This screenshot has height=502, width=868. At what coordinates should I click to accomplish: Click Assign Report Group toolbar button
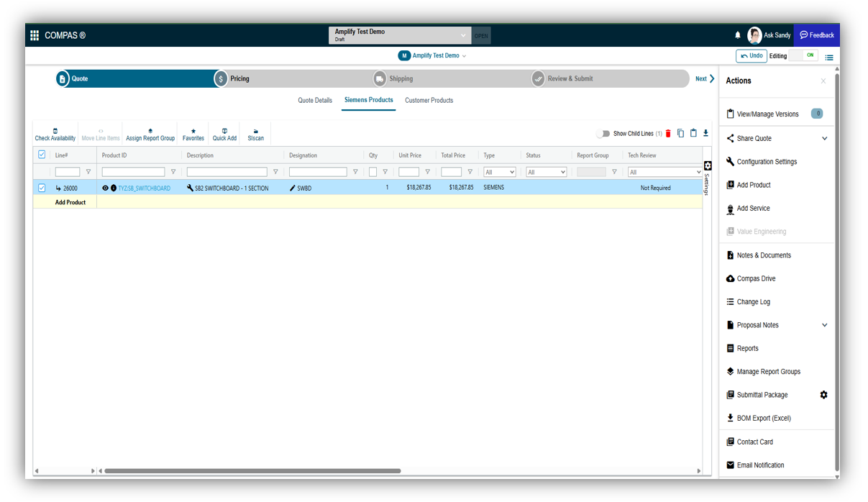coord(150,134)
